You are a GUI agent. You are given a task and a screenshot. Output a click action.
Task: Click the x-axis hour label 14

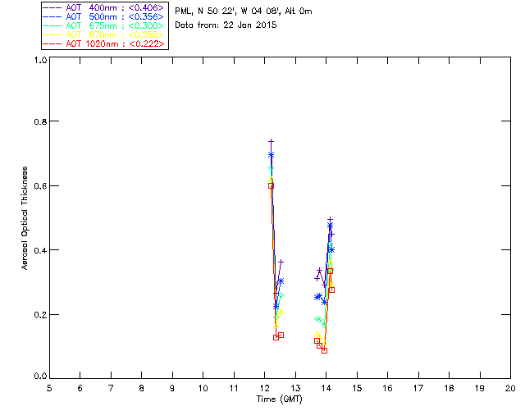(x=326, y=388)
